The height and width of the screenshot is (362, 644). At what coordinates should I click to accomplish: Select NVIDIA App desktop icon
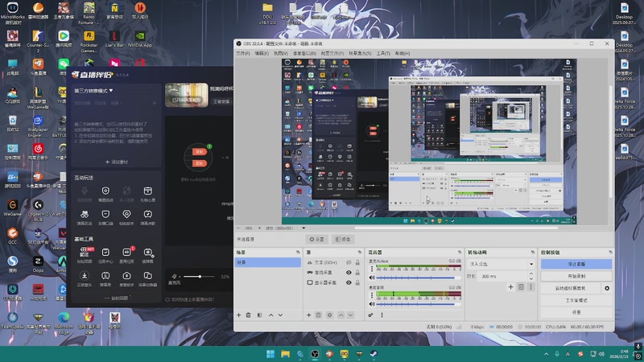(x=140, y=39)
